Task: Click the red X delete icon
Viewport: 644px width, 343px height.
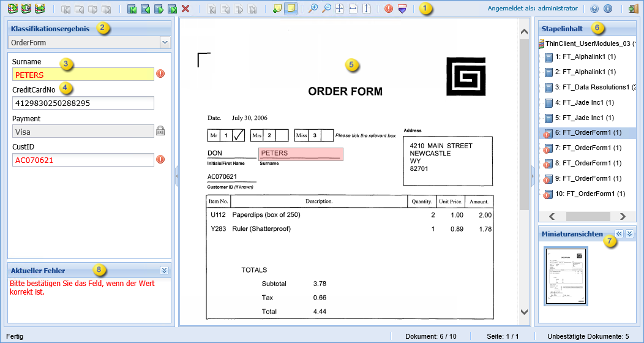Action: point(185,9)
